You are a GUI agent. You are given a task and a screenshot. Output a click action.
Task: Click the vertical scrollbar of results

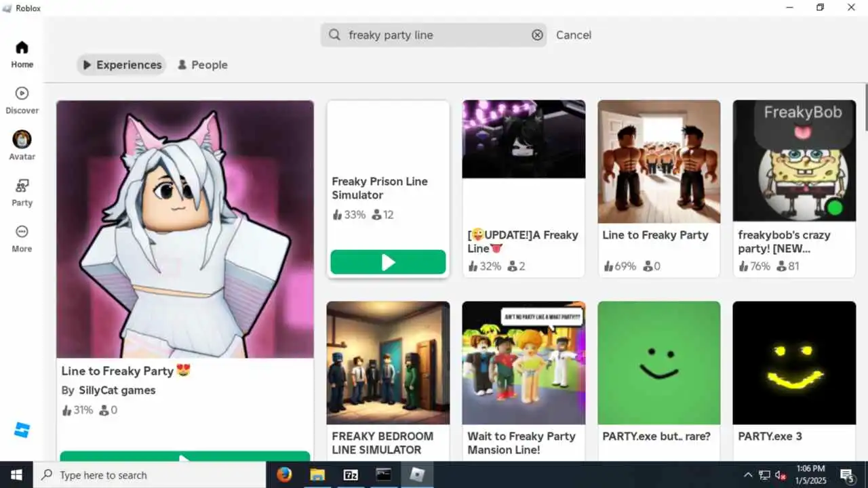point(866,107)
